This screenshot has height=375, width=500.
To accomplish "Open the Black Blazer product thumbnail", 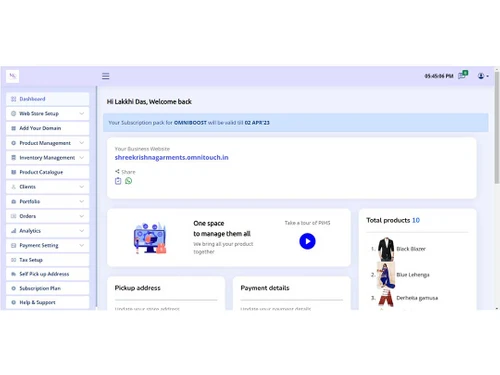I will (386, 249).
